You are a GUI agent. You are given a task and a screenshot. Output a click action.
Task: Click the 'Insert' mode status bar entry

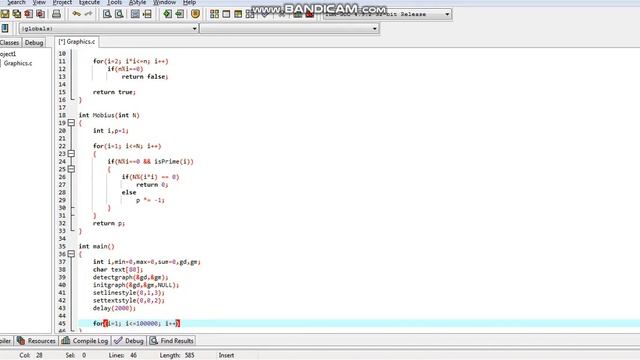click(x=226, y=355)
